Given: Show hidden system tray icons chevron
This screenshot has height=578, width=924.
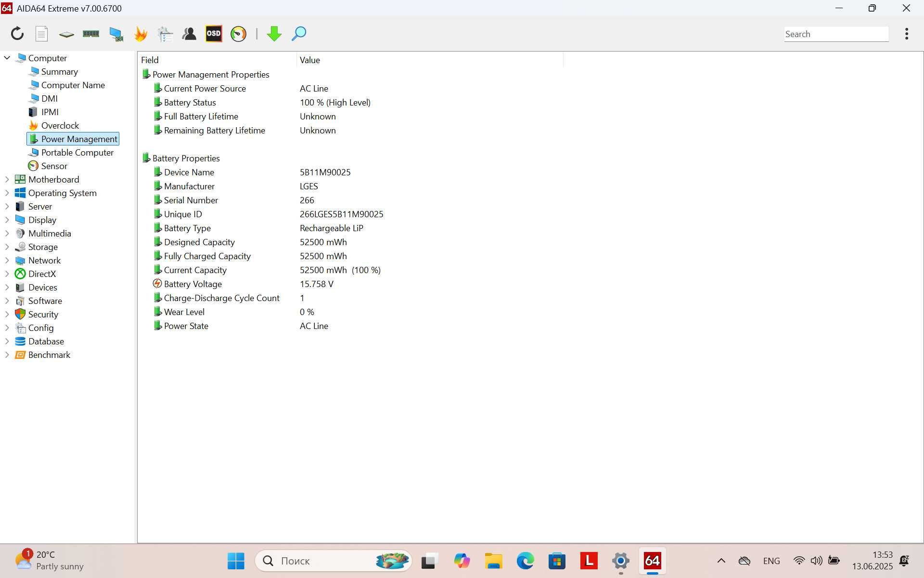Looking at the screenshot, I should click(721, 561).
